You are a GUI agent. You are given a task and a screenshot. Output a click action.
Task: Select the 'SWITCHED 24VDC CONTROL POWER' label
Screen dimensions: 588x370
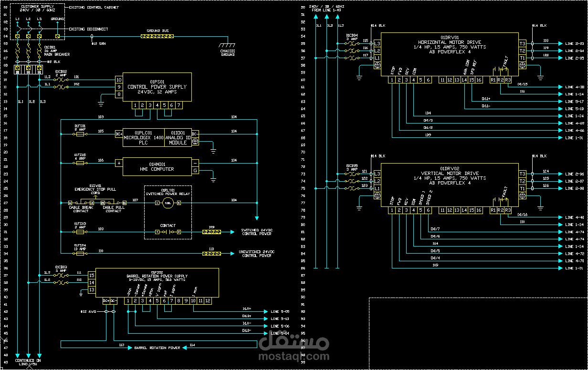256,232
